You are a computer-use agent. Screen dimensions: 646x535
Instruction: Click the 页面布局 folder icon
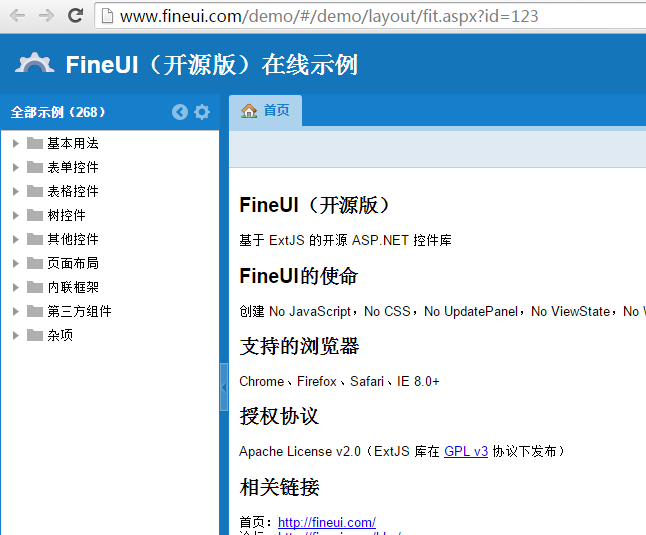(35, 263)
